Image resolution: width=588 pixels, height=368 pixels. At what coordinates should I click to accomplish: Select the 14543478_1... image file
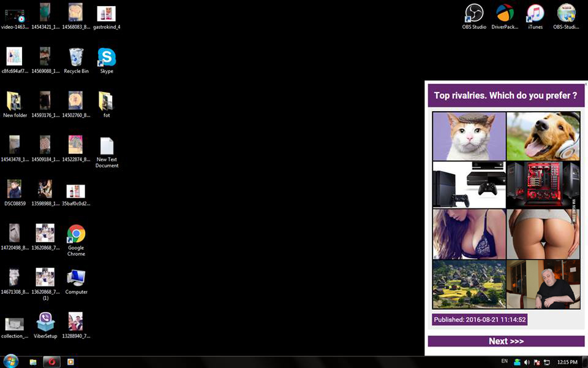(x=15, y=148)
